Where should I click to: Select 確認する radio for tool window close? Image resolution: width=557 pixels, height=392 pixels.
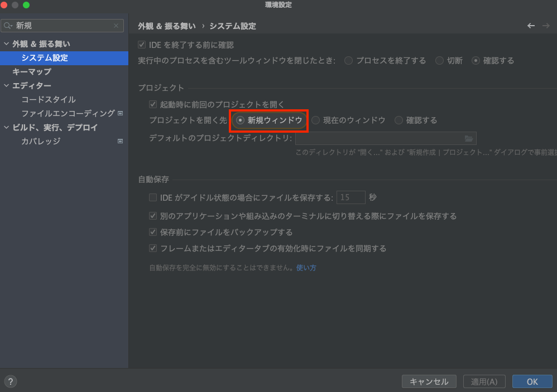pyautogui.click(x=476, y=61)
